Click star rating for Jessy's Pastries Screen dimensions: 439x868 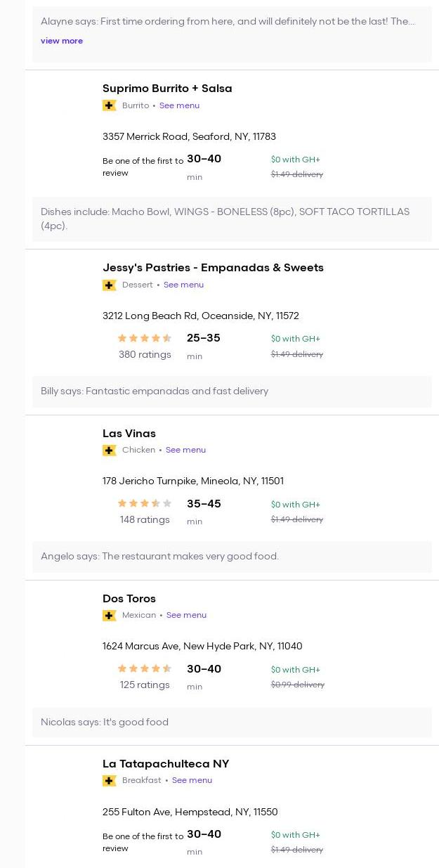pos(145,338)
